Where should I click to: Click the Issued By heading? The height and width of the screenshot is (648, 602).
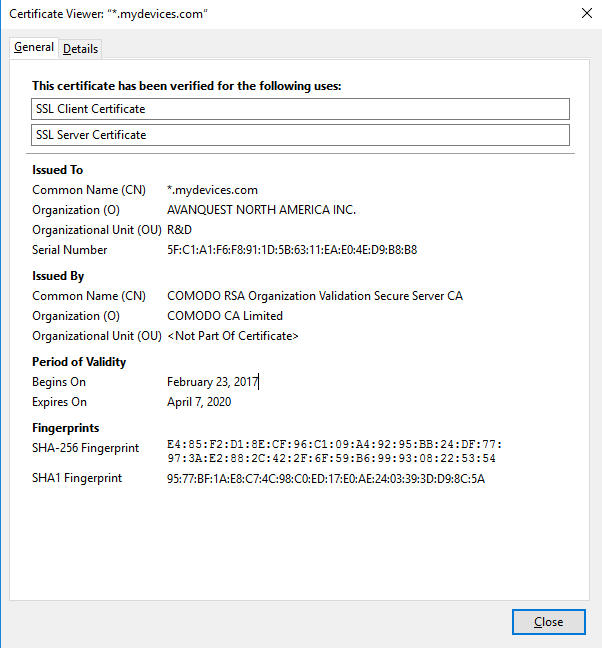click(58, 276)
